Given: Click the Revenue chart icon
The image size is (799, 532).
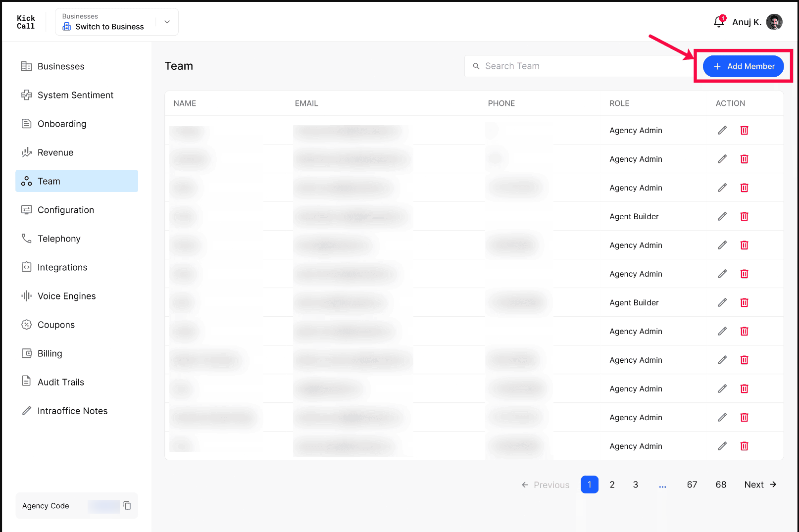Looking at the screenshot, I should [x=26, y=152].
